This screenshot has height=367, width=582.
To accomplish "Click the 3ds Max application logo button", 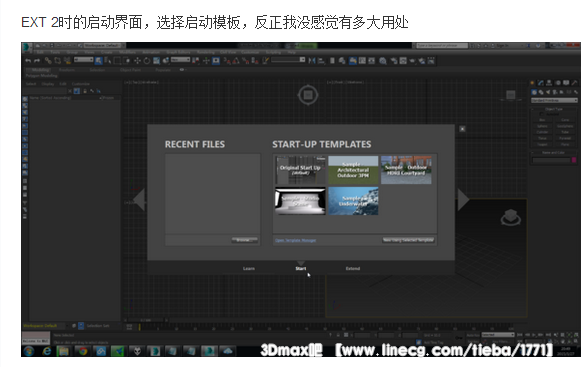I will 27,46.
